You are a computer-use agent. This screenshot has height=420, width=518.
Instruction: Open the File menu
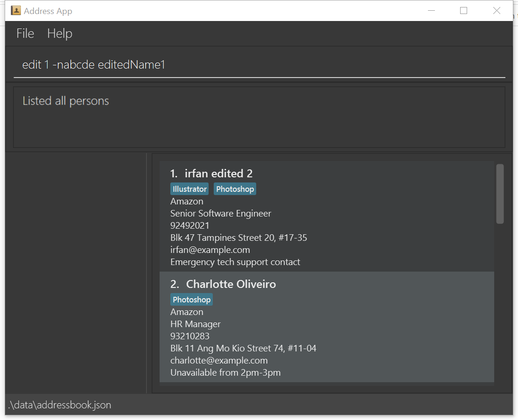click(25, 34)
